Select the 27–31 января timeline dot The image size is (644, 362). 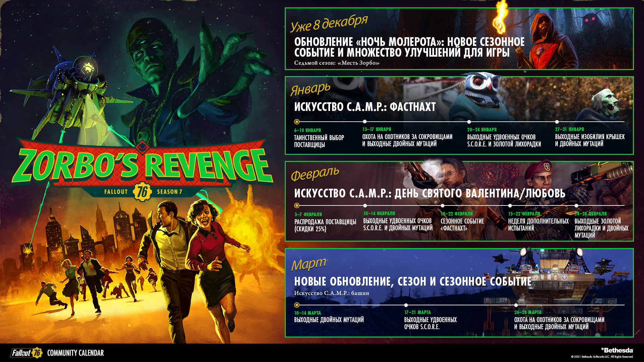(x=557, y=122)
